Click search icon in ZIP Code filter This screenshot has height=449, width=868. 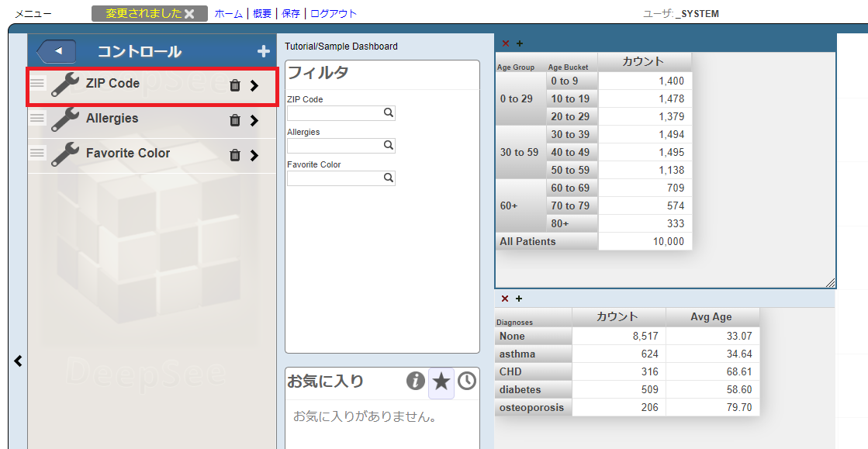(388, 113)
